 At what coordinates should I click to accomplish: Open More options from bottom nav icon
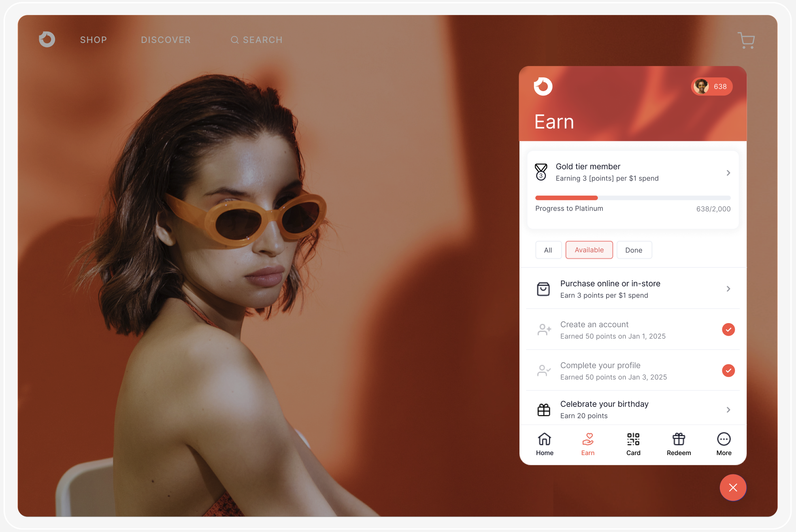coord(723,439)
